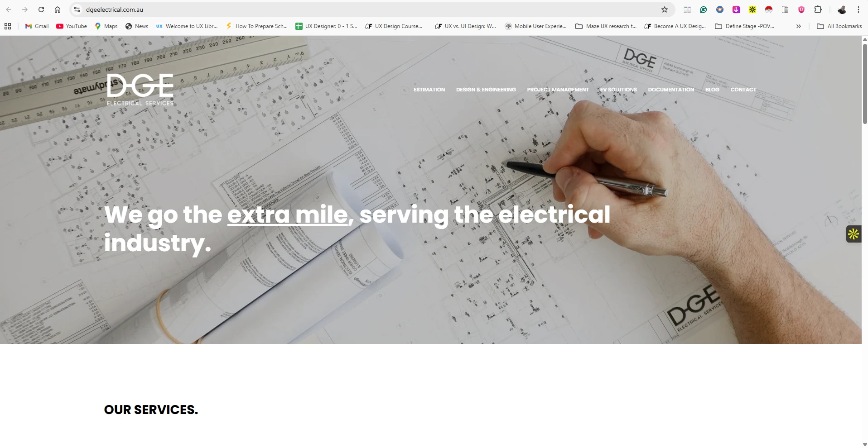The height and width of the screenshot is (448, 868).
Task: Open the Define Stage -POV bookmark folder
Action: click(x=744, y=26)
